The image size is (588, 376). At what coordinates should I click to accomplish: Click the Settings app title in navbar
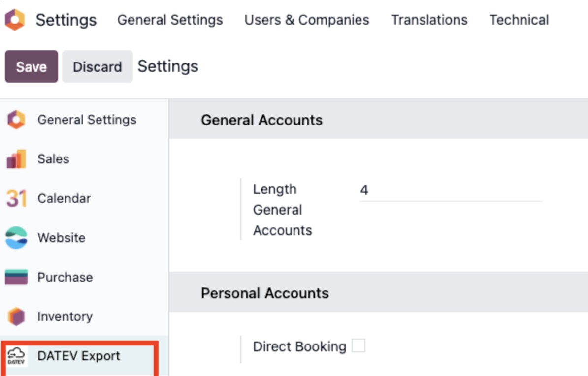click(66, 20)
